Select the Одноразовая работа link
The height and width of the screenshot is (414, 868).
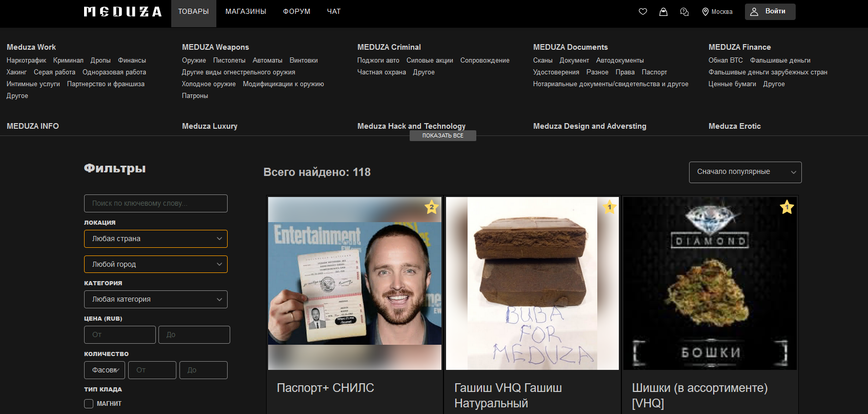pos(114,72)
